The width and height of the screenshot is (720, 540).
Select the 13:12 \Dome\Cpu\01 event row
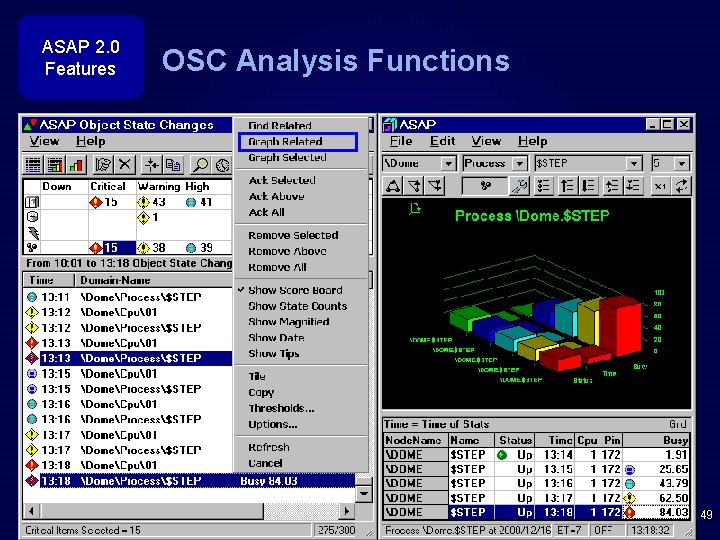coord(129,312)
